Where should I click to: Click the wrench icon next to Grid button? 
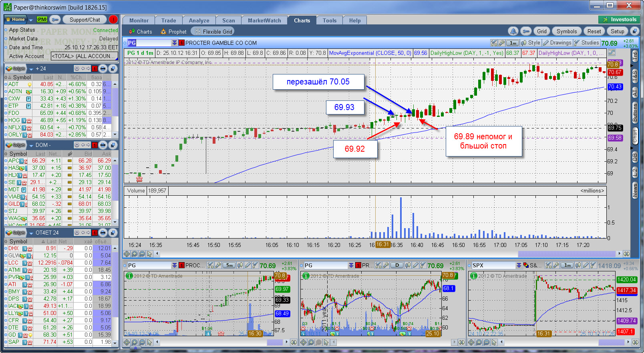pos(526,31)
